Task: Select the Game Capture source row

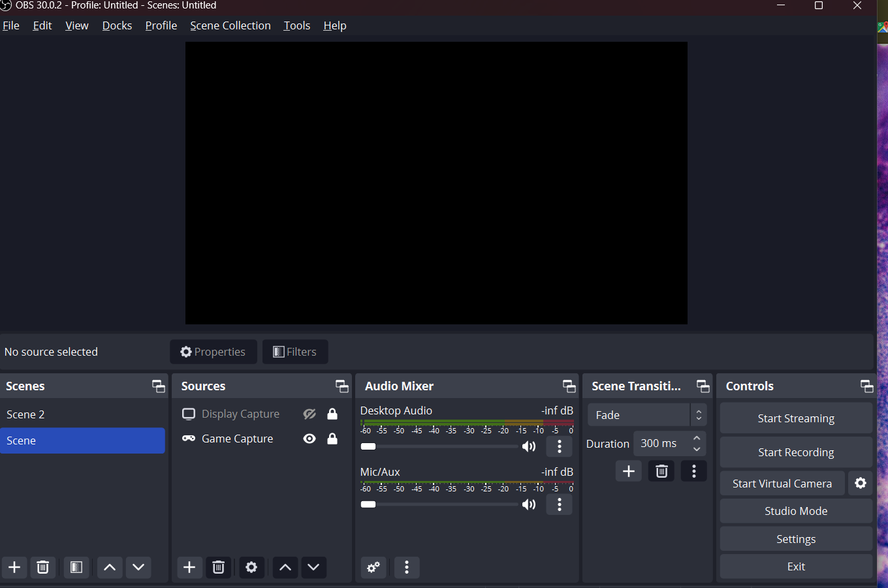Action: tap(261, 439)
